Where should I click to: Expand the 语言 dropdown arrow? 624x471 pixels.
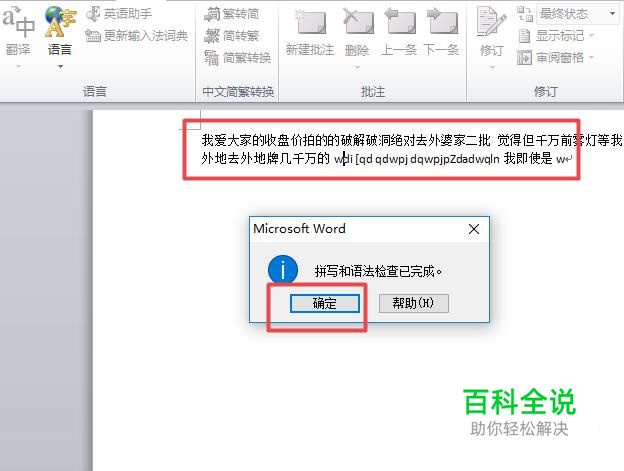[60, 66]
